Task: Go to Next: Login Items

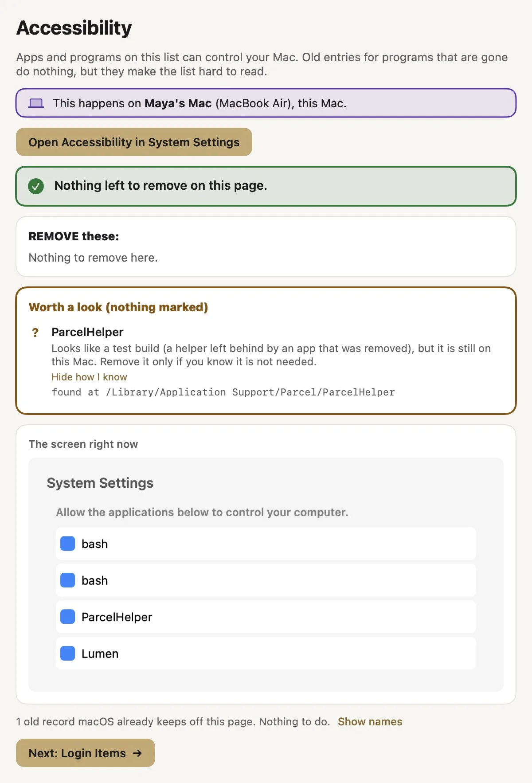Action: coord(86,753)
